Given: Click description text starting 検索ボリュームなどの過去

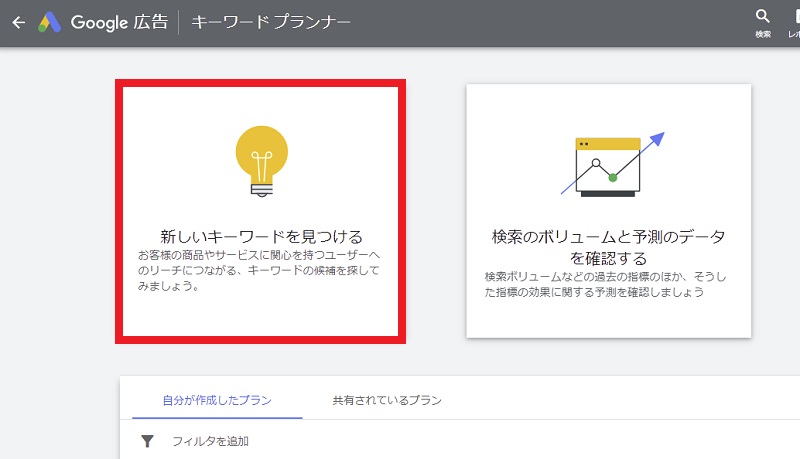Looking at the screenshot, I should pyautogui.click(x=605, y=284).
